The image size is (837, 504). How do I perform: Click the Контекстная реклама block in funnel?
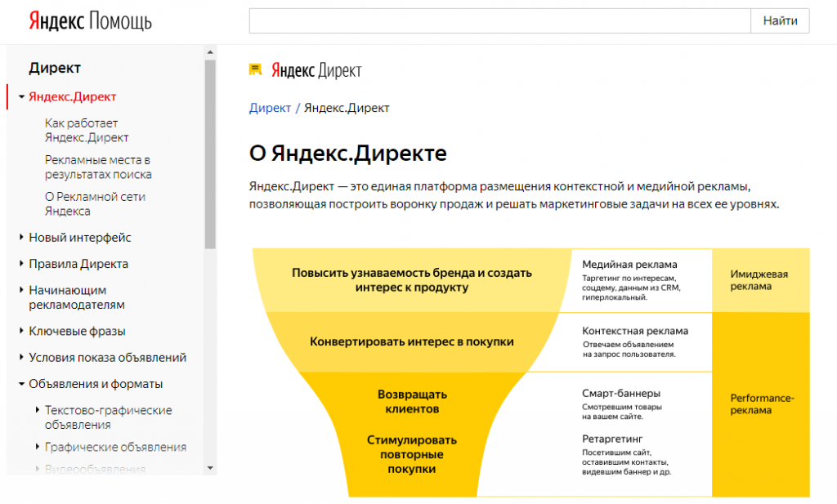pyautogui.click(x=635, y=342)
